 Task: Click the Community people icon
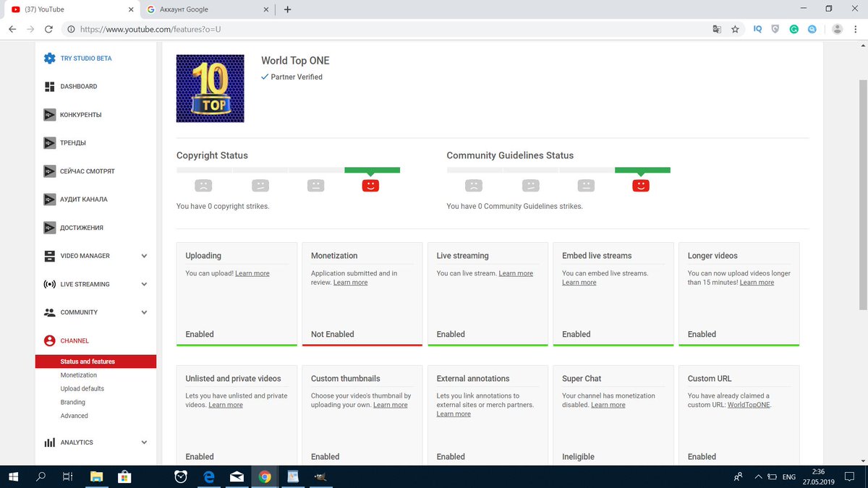49,312
